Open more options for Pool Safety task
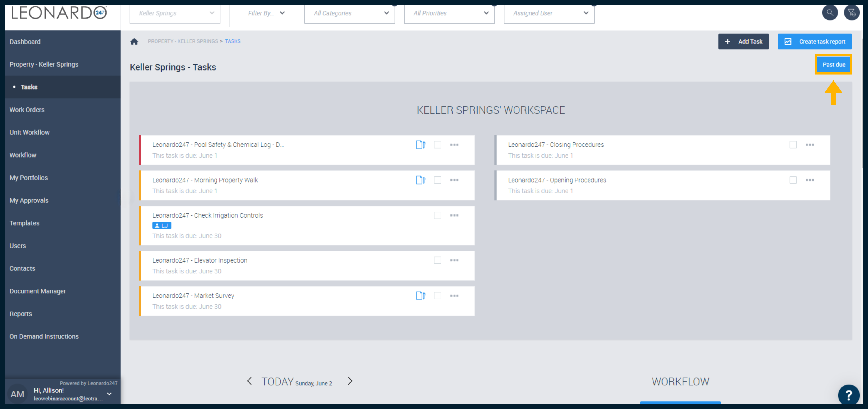 [454, 144]
